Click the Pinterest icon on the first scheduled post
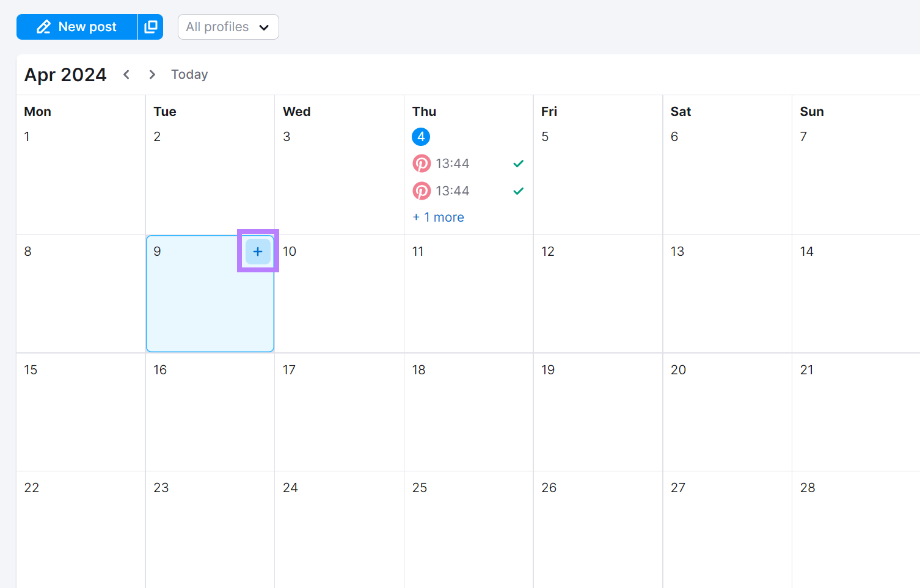This screenshot has height=588, width=920. click(x=422, y=163)
